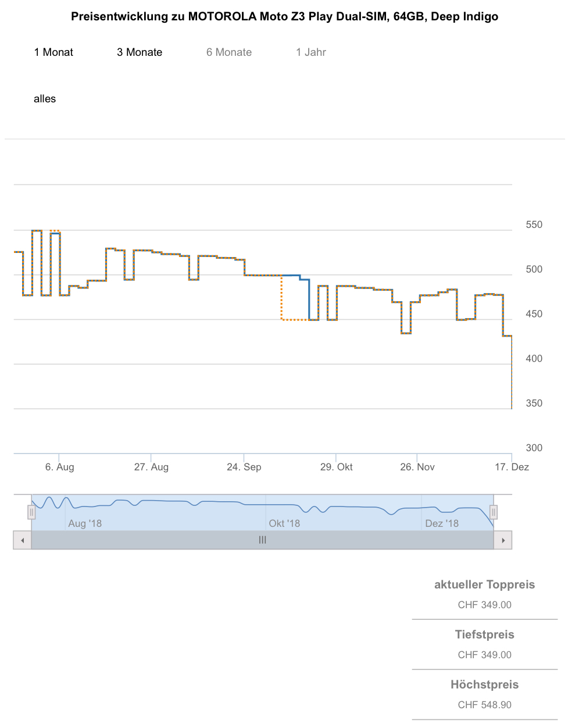Image resolution: width=568 pixels, height=728 pixels.
Task: Show the full history with alles
Action: 45,99
